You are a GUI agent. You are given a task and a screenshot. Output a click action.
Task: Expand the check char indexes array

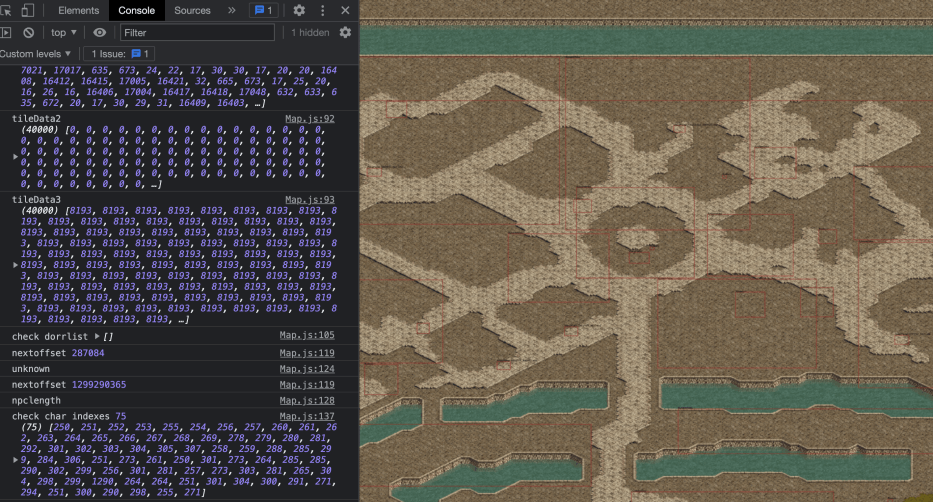click(15, 460)
